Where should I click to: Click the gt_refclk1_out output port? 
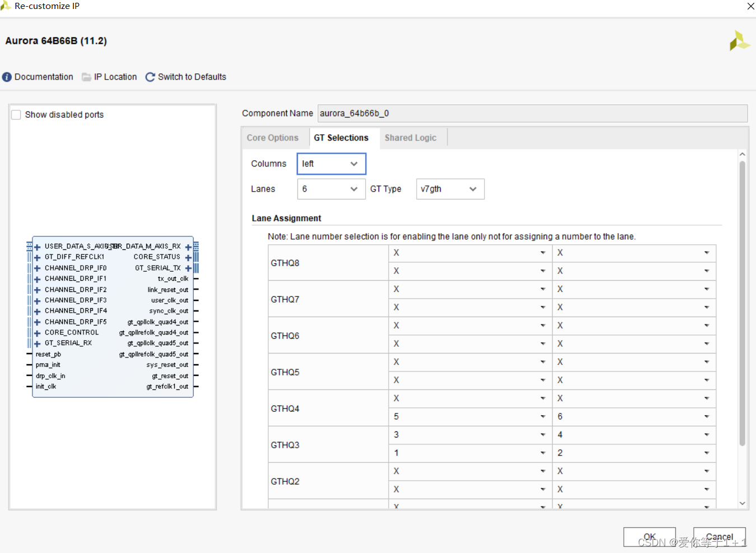(167, 387)
